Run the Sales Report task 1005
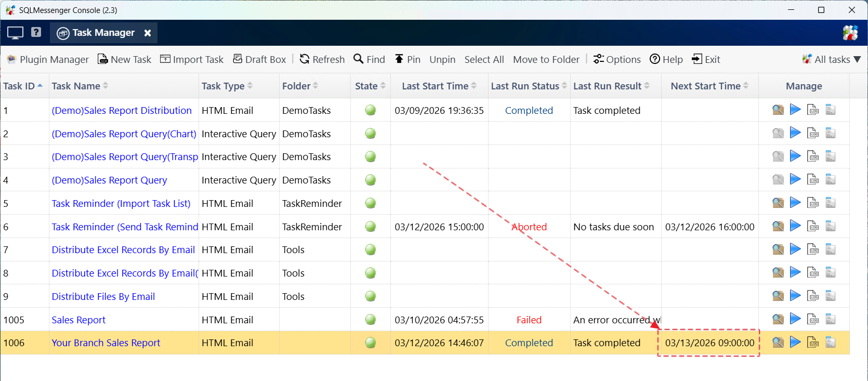 pos(795,319)
